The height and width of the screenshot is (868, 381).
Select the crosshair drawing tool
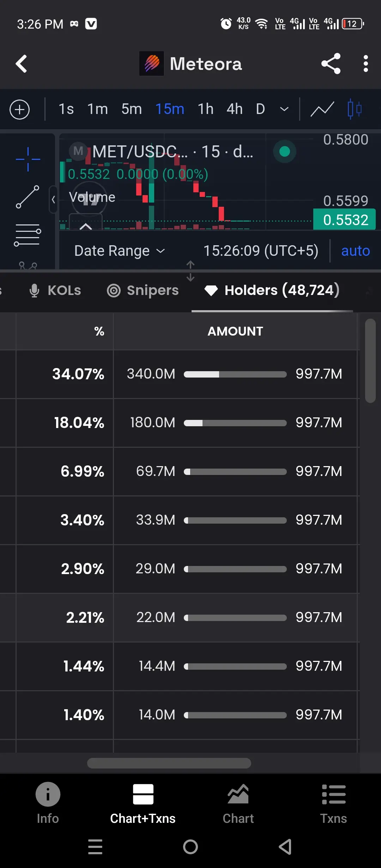click(28, 159)
